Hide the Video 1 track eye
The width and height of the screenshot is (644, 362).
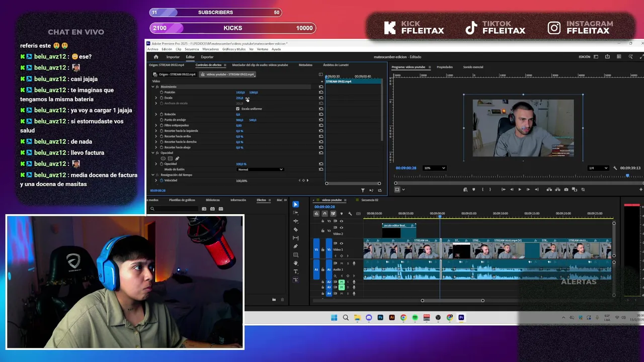(x=342, y=243)
